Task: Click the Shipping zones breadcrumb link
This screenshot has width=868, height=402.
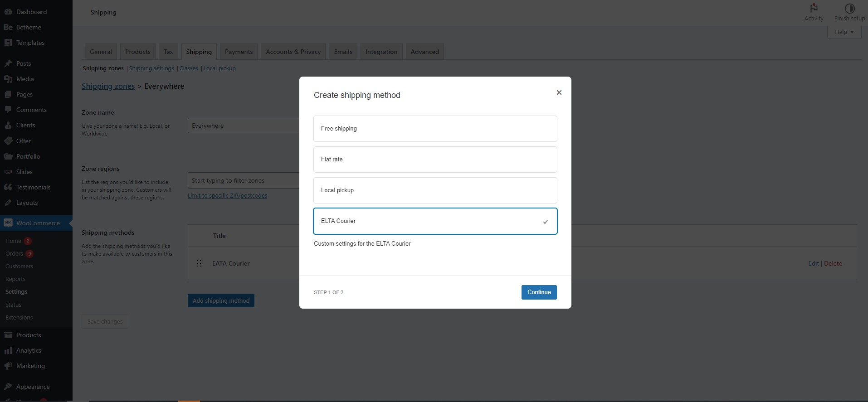Action: click(108, 86)
